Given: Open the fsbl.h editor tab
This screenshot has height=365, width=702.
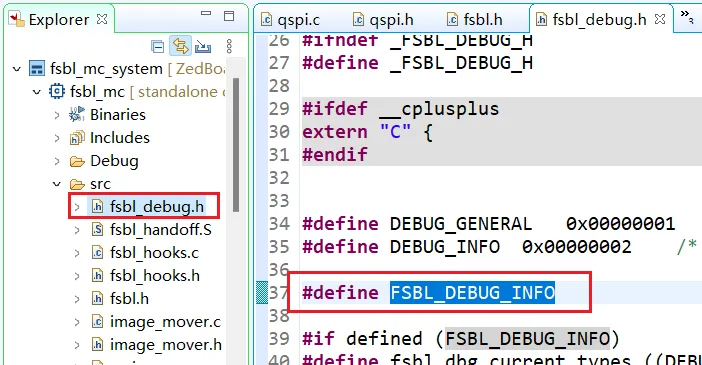Looking at the screenshot, I should pyautogui.click(x=475, y=20).
